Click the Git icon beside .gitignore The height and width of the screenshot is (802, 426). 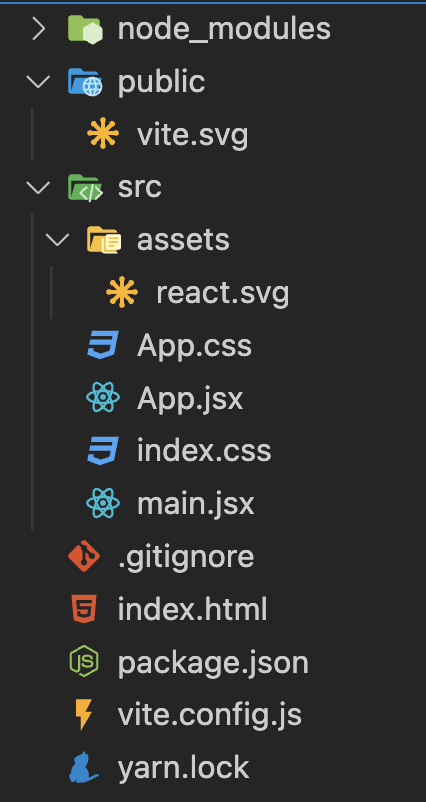coord(84,556)
